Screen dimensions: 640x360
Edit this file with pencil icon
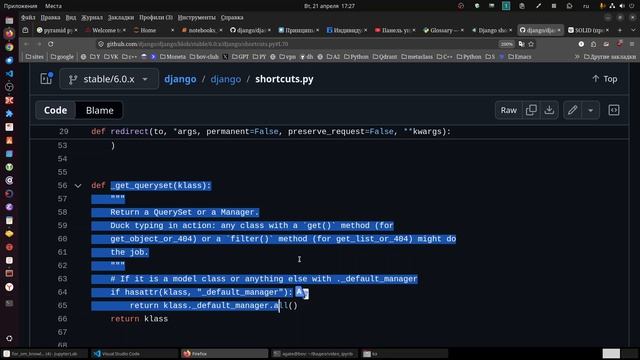coord(572,110)
